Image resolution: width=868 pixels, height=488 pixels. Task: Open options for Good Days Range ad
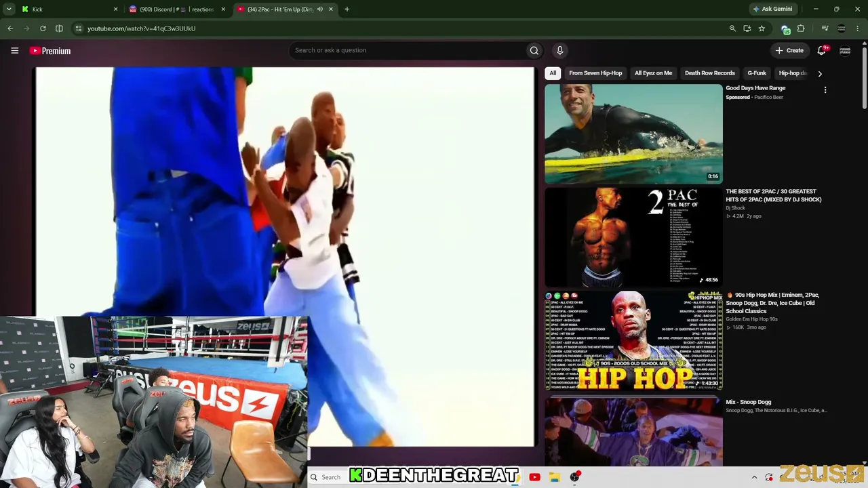(x=825, y=89)
